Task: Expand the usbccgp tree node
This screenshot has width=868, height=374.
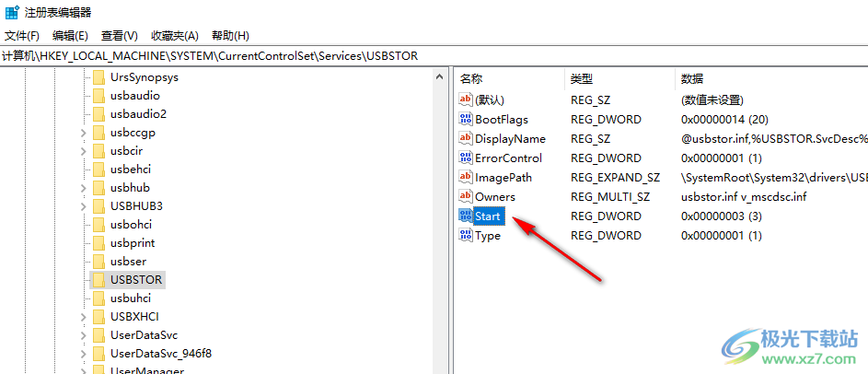Action: coord(83,133)
